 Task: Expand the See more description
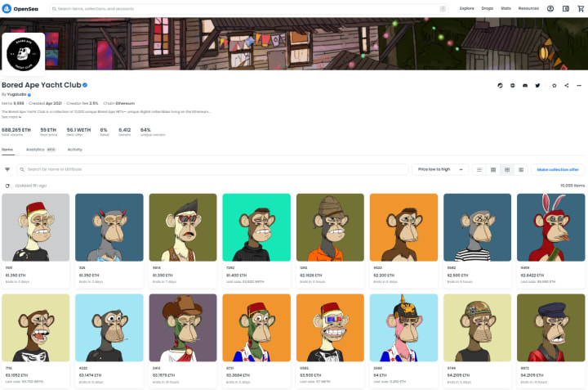pos(11,117)
